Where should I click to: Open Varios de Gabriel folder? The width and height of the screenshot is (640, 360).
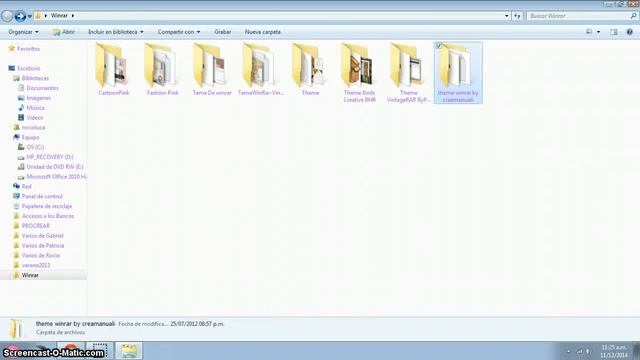[x=42, y=236]
